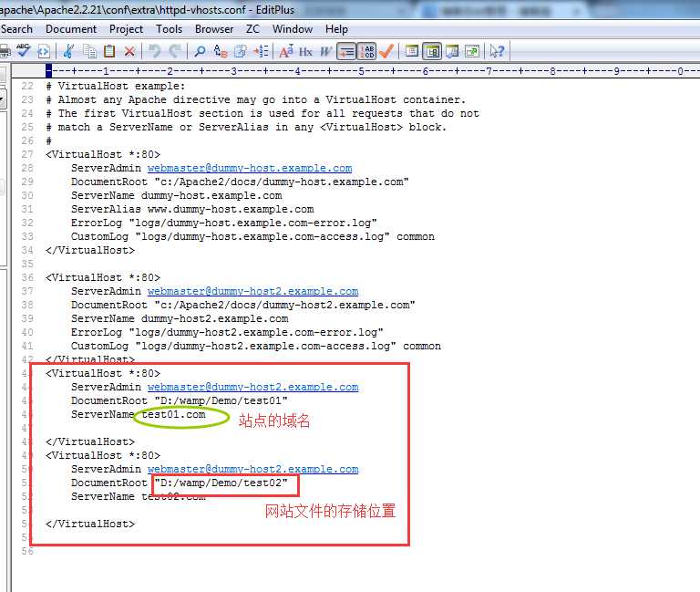This screenshot has width=700, height=592.
Task: Click 'ServerAlias www.dummy-host.example.com' line
Action: (x=192, y=209)
